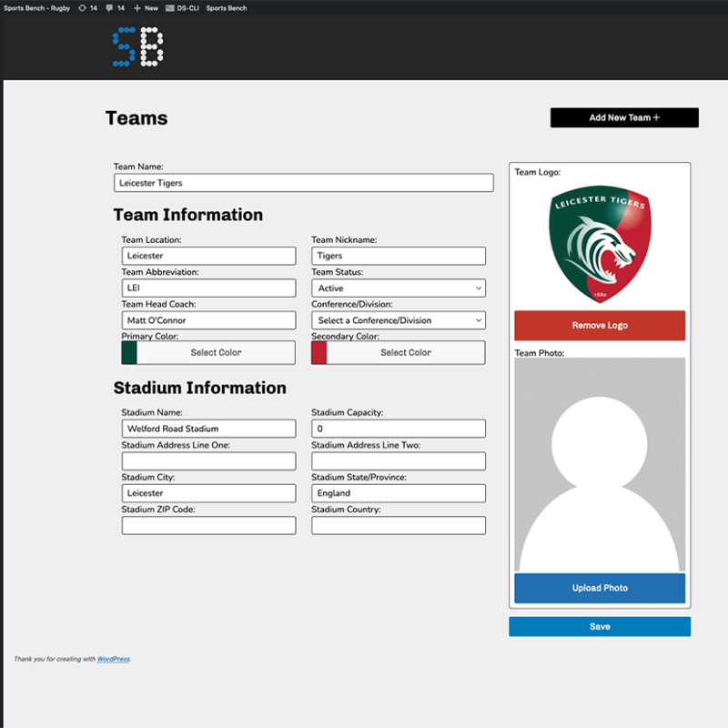Click the Team Name input field
This screenshot has height=728, width=728.
click(304, 183)
